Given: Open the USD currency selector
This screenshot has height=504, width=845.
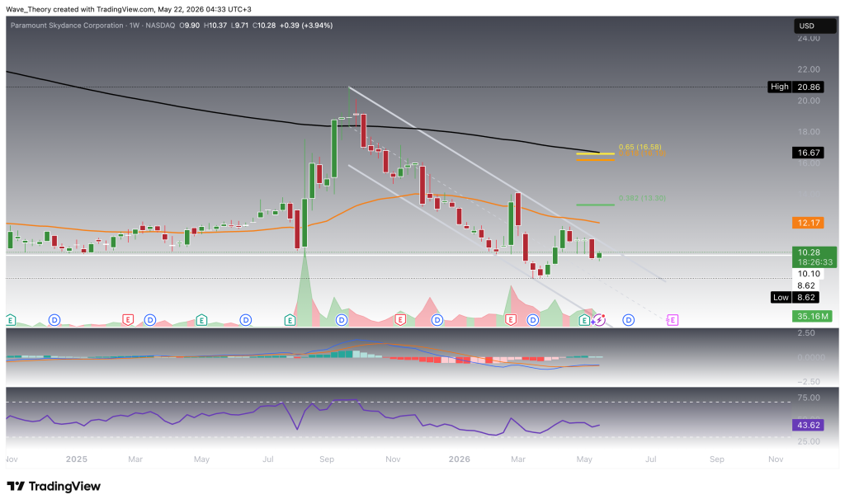Looking at the screenshot, I should tap(815, 26).
